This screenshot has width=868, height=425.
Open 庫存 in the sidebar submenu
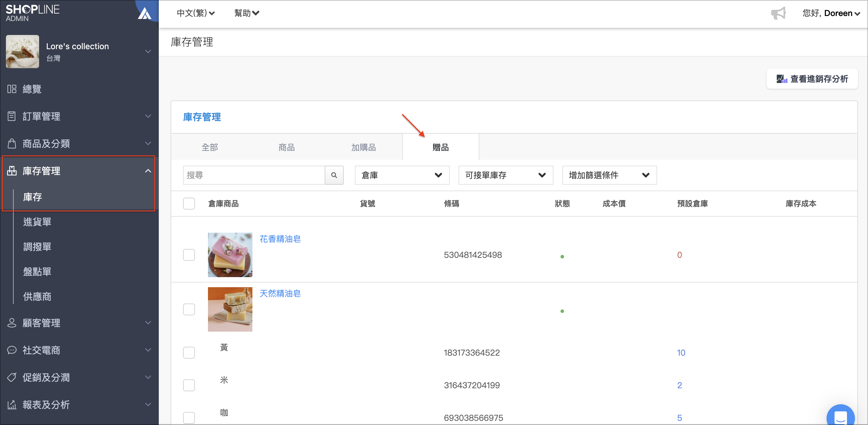click(x=33, y=197)
